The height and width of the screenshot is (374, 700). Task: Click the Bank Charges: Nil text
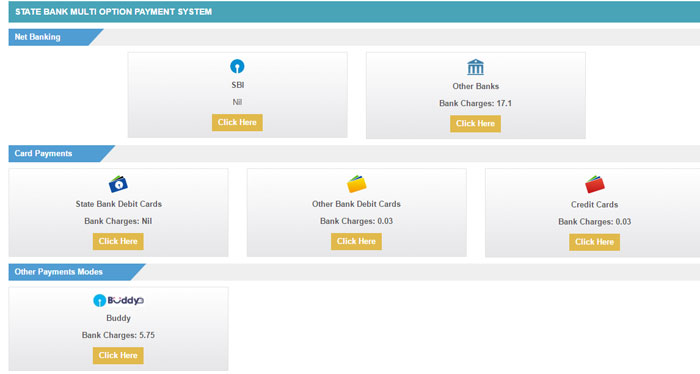118,221
